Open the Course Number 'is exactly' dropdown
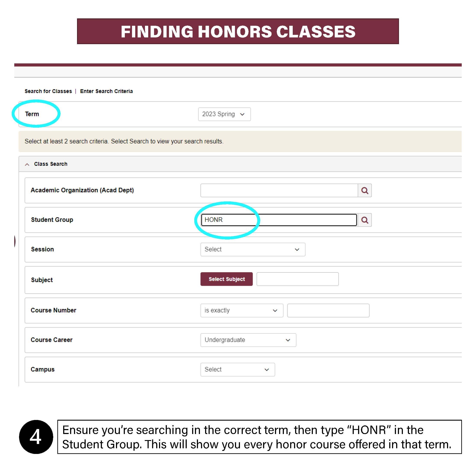The image size is (476, 476). point(241,310)
